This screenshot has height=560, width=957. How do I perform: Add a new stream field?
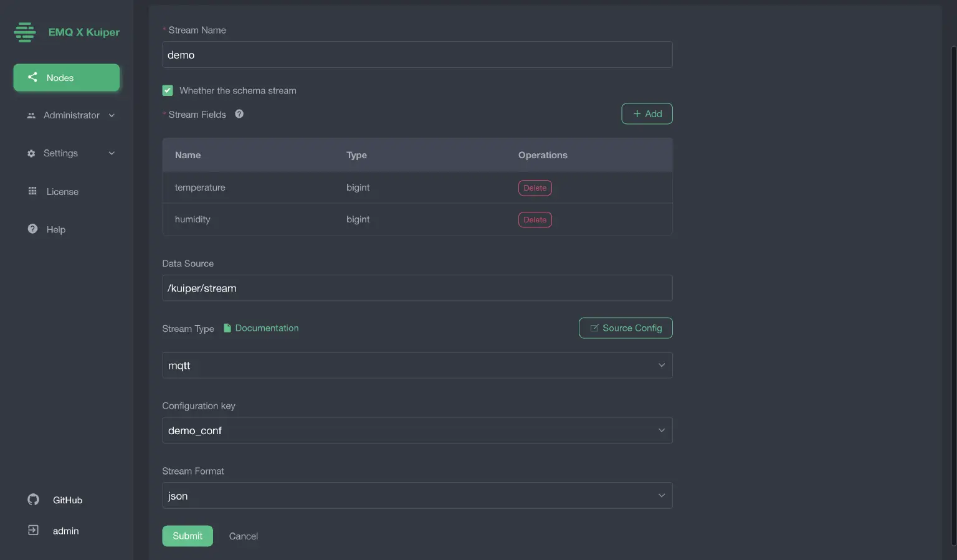tap(647, 114)
